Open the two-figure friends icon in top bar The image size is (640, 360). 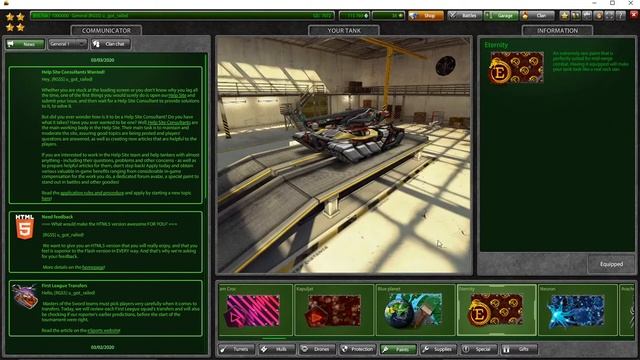tap(576, 16)
